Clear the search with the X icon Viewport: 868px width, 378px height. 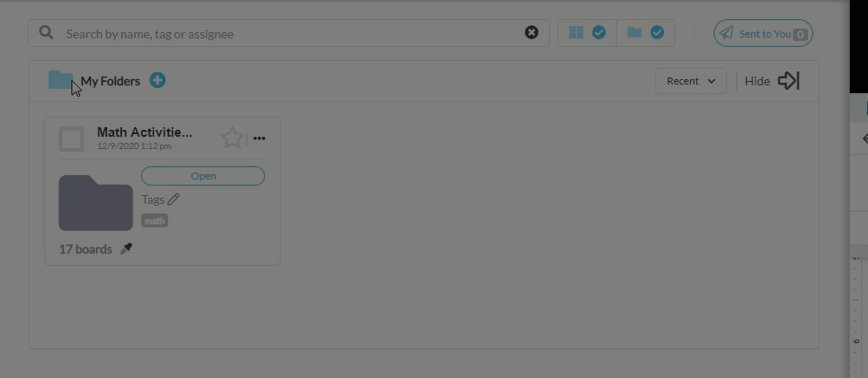[532, 32]
